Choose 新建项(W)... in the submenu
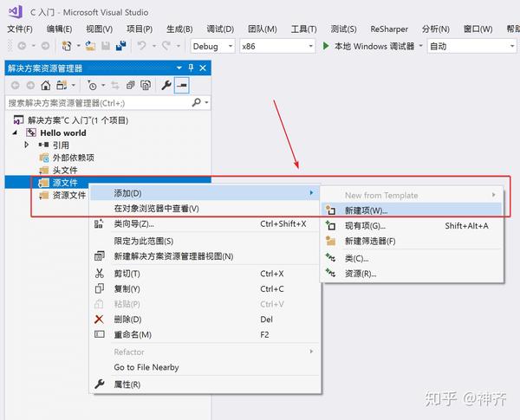 click(411, 210)
